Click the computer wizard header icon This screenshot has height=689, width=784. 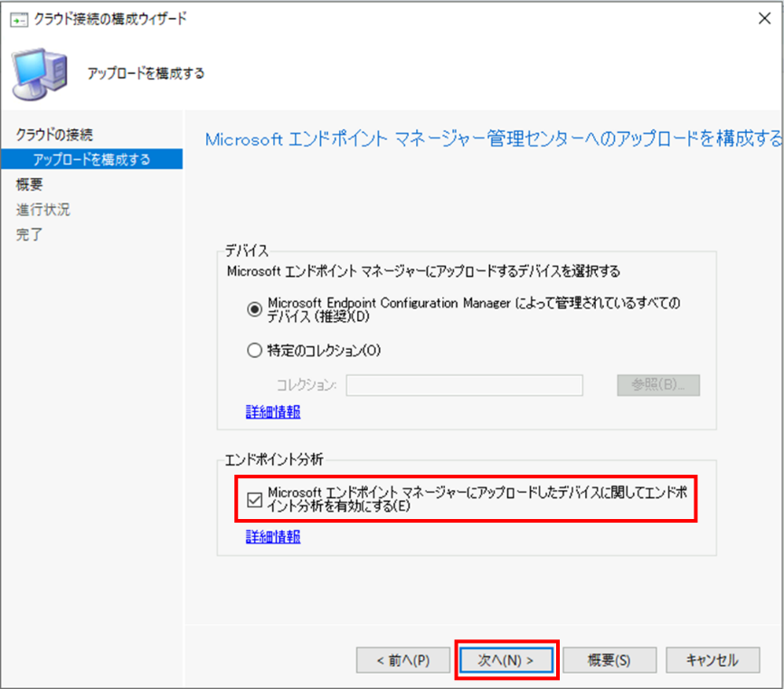point(40,73)
